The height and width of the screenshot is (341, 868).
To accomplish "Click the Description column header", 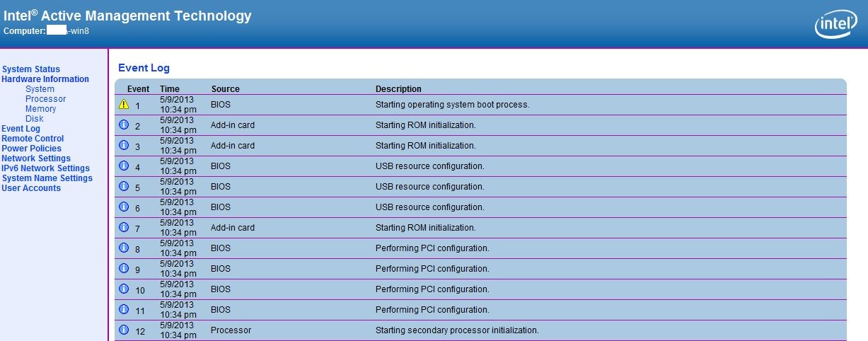I will [398, 89].
